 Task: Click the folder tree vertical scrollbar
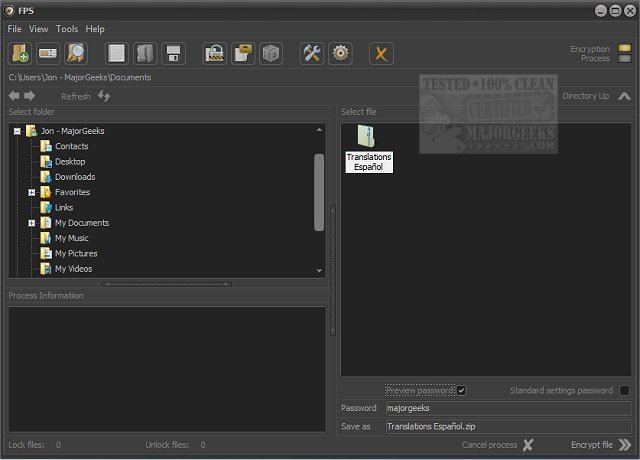tap(320, 180)
